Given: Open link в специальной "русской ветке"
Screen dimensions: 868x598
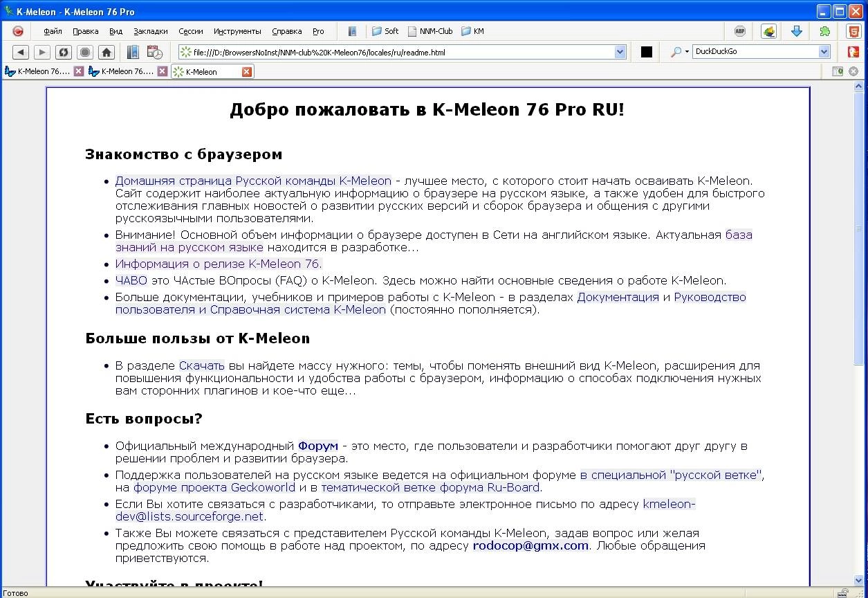Looking at the screenshot, I should click(x=671, y=475).
